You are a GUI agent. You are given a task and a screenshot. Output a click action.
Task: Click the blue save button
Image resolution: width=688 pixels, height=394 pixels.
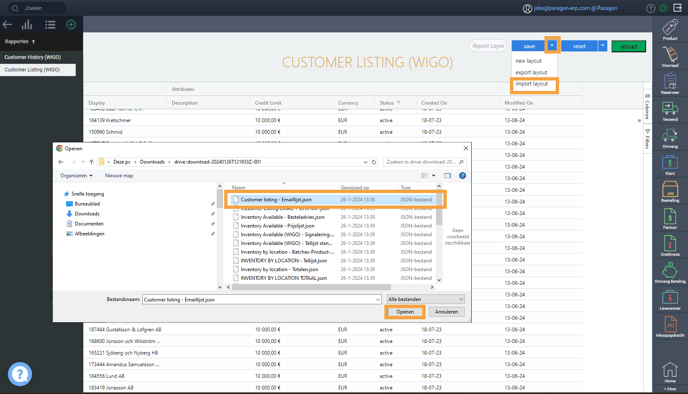(x=529, y=46)
